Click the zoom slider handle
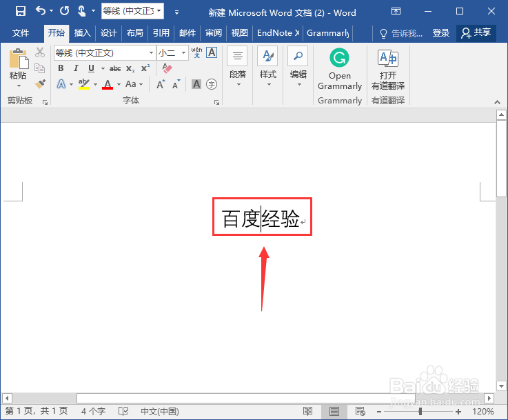 (420, 411)
